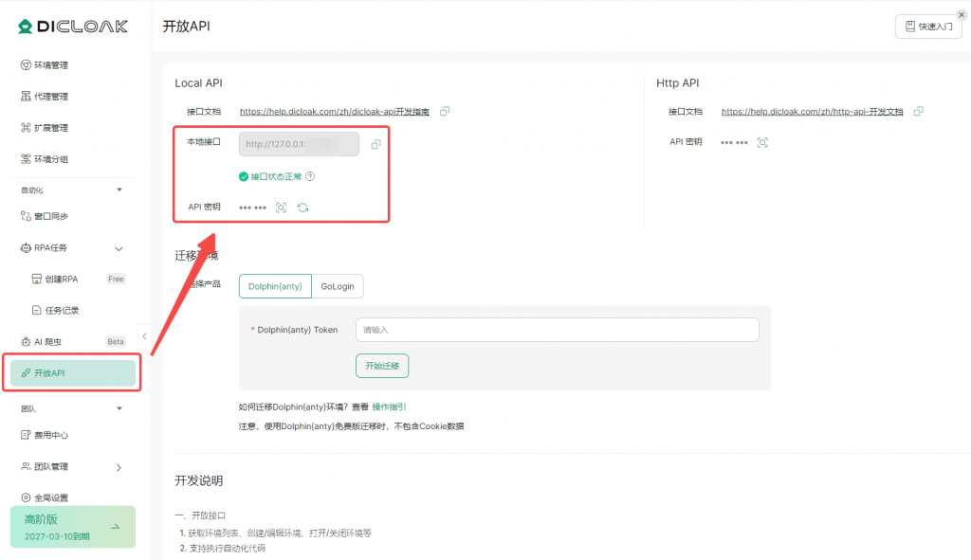The width and height of the screenshot is (971, 560).
Task: Open the 操作指引 link
Action: coord(389,406)
